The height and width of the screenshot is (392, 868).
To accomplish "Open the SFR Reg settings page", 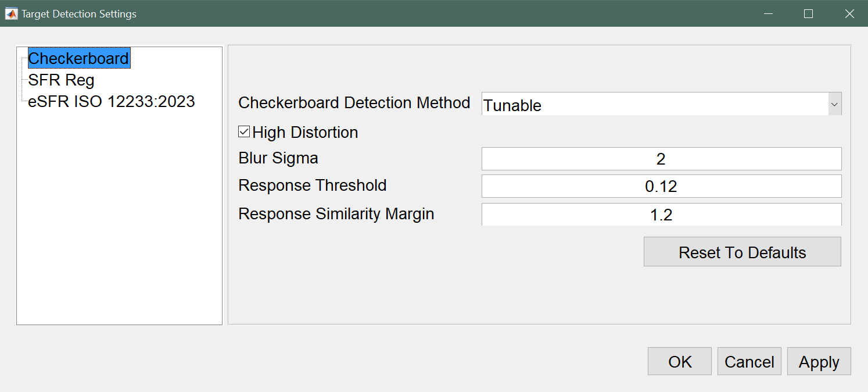I will click(61, 80).
